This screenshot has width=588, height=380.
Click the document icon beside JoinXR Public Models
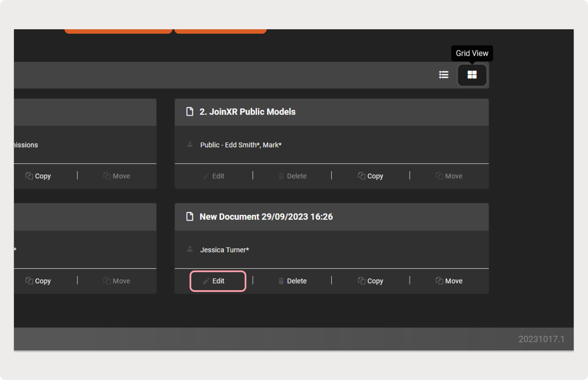190,112
